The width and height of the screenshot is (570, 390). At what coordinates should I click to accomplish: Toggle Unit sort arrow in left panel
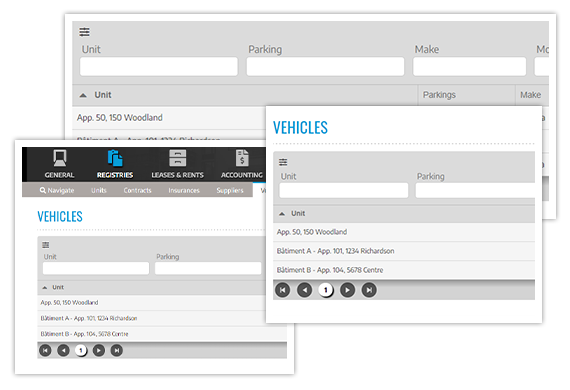[45, 288]
